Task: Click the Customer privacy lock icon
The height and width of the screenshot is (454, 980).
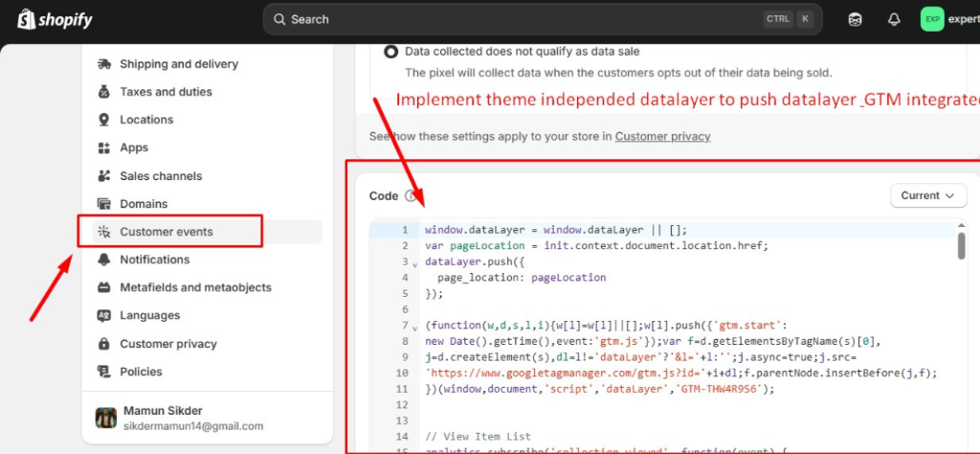Action: [x=104, y=343]
